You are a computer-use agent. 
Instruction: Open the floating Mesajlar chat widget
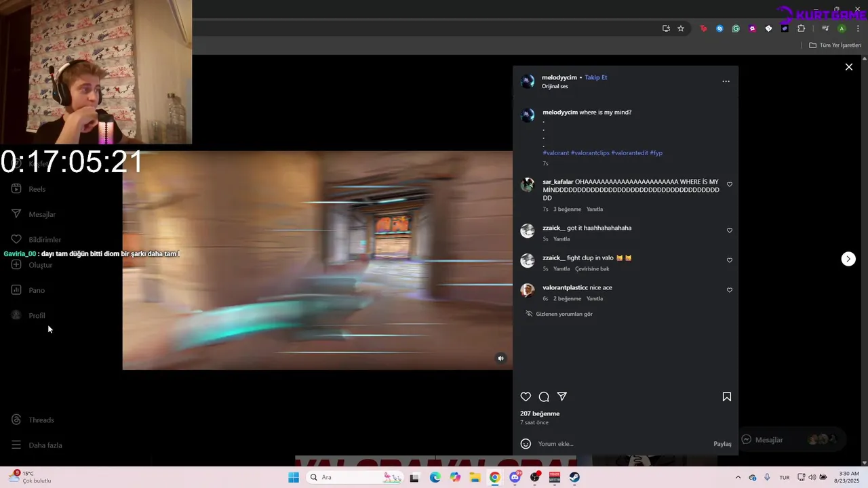791,440
